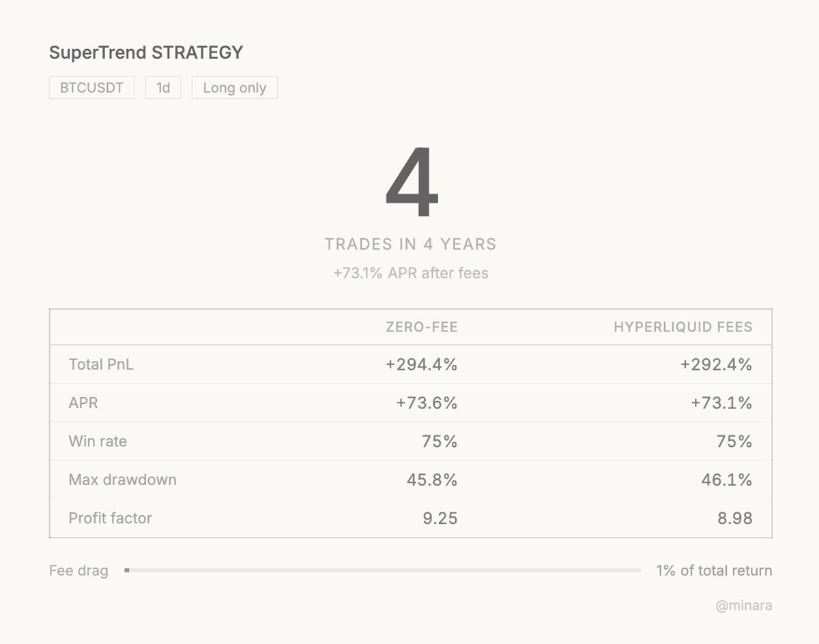This screenshot has height=644, width=819.
Task: Select the ZERO-FEE column header
Action: 421,327
